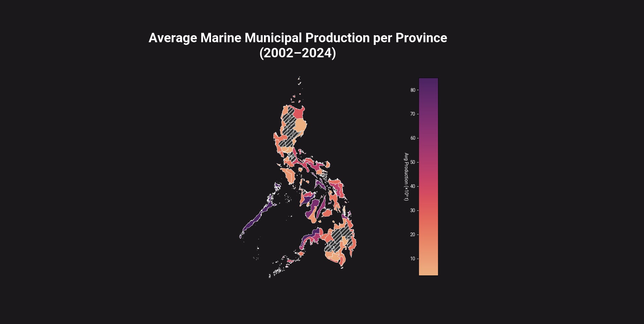
Task: Click the small orange island province east of Luzon
Action: 327,165
